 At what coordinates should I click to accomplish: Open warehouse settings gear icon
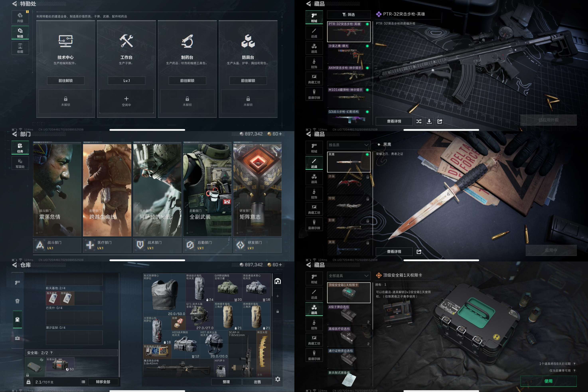278,379
